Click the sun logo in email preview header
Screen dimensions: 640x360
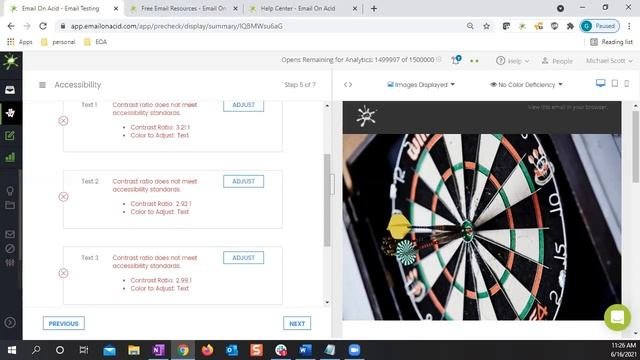(x=365, y=116)
